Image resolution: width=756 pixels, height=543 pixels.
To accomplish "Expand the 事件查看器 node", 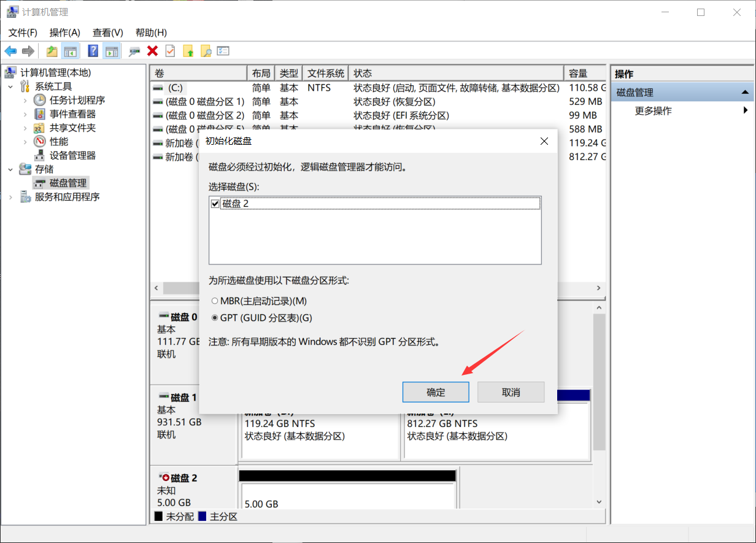I will pos(25,114).
